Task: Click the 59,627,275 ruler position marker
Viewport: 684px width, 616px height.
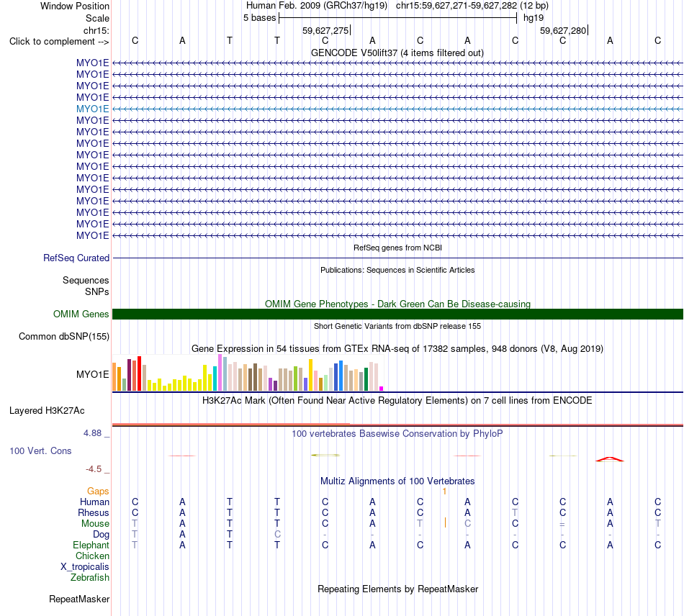Action: pos(325,30)
